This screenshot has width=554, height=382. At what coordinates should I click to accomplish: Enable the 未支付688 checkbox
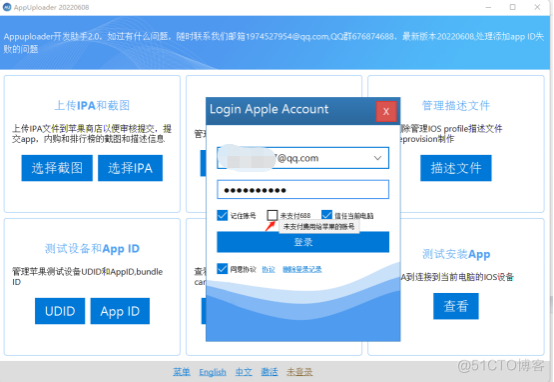[272, 215]
